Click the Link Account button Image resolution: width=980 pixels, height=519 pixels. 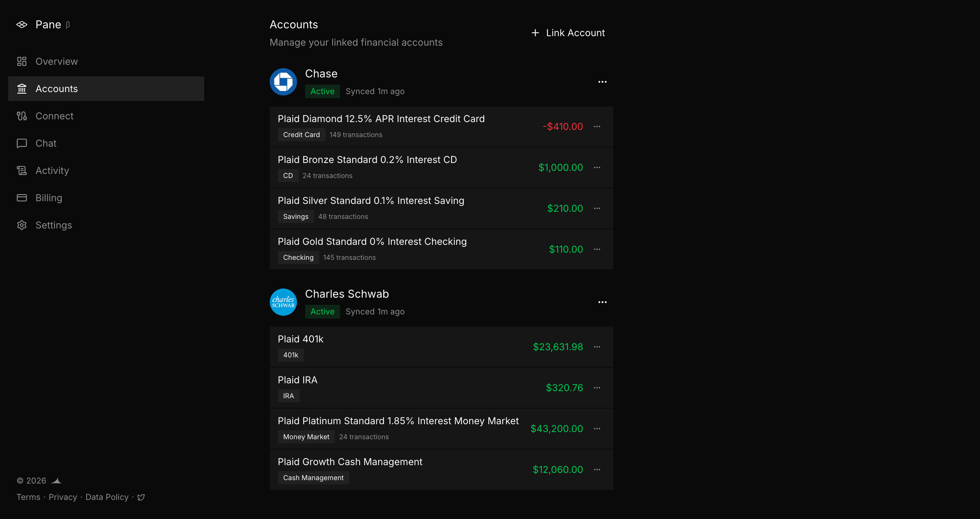(568, 33)
